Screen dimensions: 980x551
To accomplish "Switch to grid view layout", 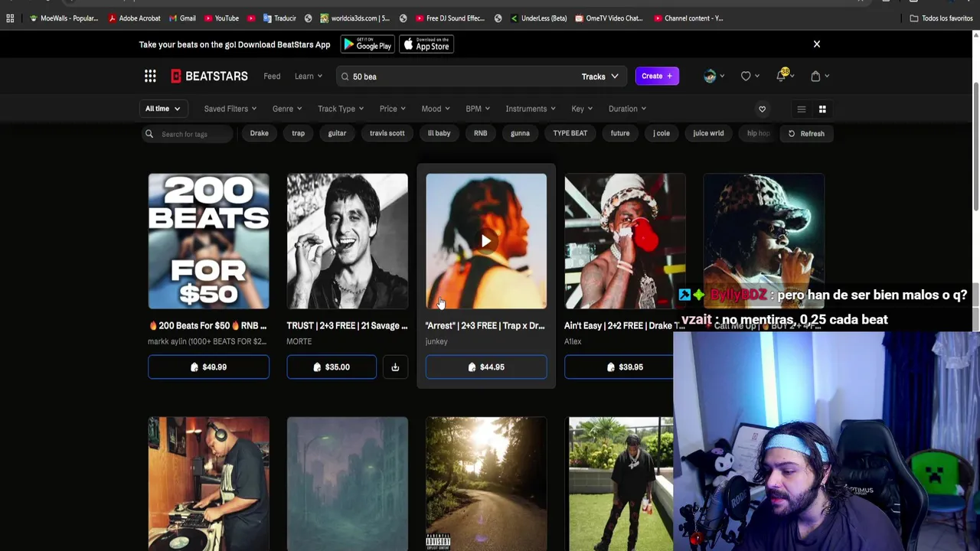I will [x=822, y=109].
